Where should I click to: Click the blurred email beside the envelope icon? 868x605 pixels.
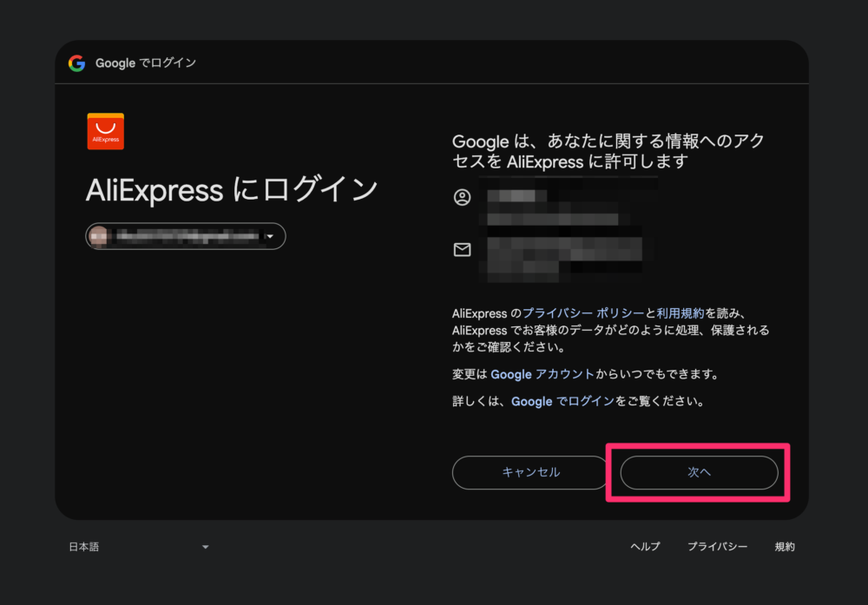[564, 252]
